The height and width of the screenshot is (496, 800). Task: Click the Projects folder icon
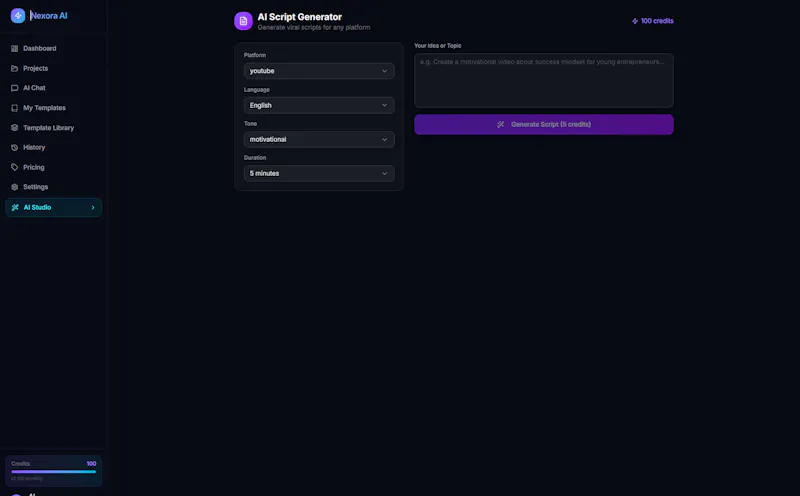tap(14, 68)
